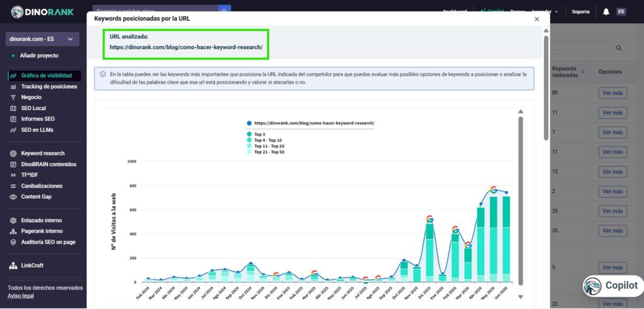The width and height of the screenshot is (644, 309).
Task: Click the plus icon for Añadir proyecto
Action: click(x=13, y=56)
